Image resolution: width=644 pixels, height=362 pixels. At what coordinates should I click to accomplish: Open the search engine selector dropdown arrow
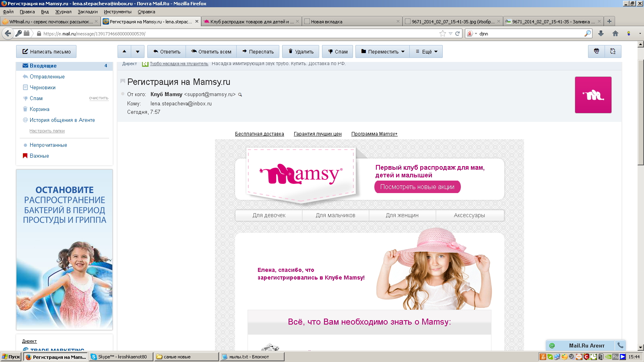(476, 34)
